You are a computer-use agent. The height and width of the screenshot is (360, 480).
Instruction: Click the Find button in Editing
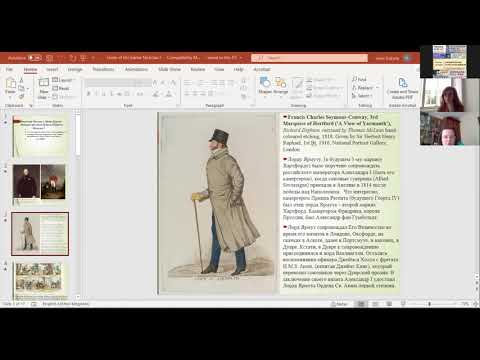360,79
